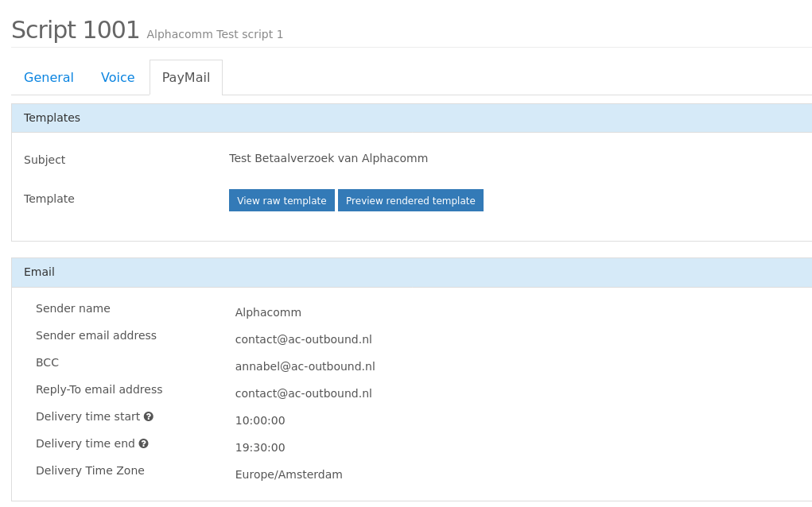This screenshot has height=507, width=812.
Task: Select the delivery end time 19:30:00
Action: pos(260,447)
